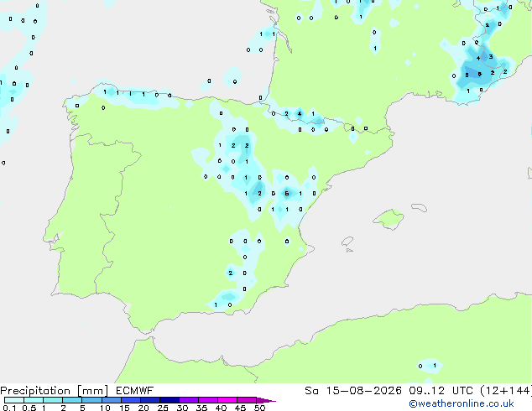Click the 35–40 mm violet swatch
Screen dimensions: 532x411
(208, 400)
